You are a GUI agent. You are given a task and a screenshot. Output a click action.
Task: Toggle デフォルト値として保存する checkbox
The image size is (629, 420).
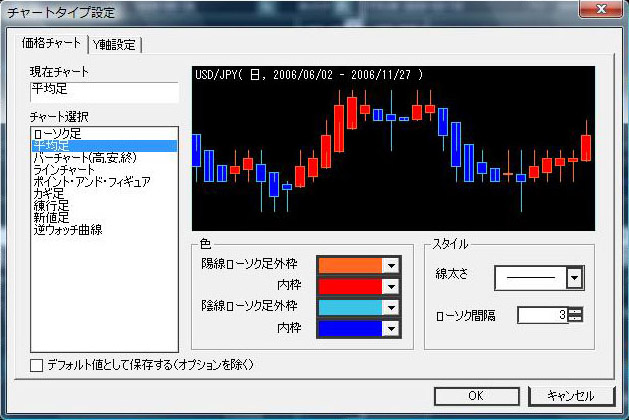(x=37, y=365)
